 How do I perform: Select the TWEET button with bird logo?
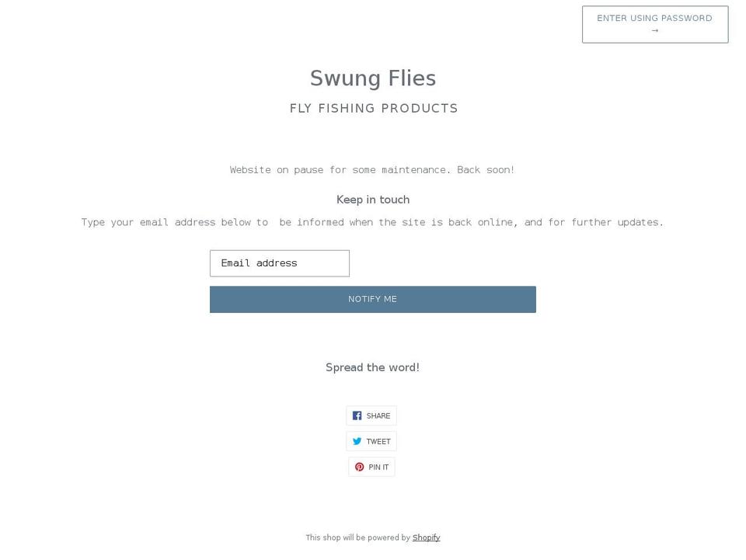[x=371, y=440]
